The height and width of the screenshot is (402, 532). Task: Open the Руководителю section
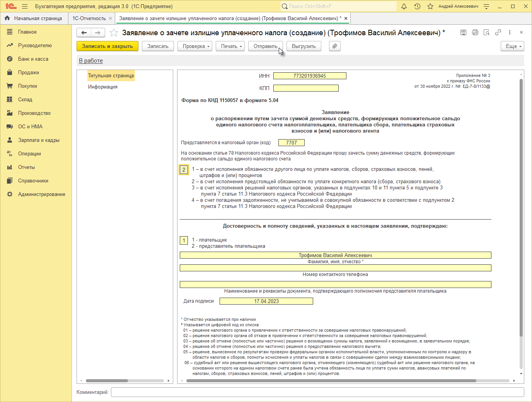tap(36, 46)
